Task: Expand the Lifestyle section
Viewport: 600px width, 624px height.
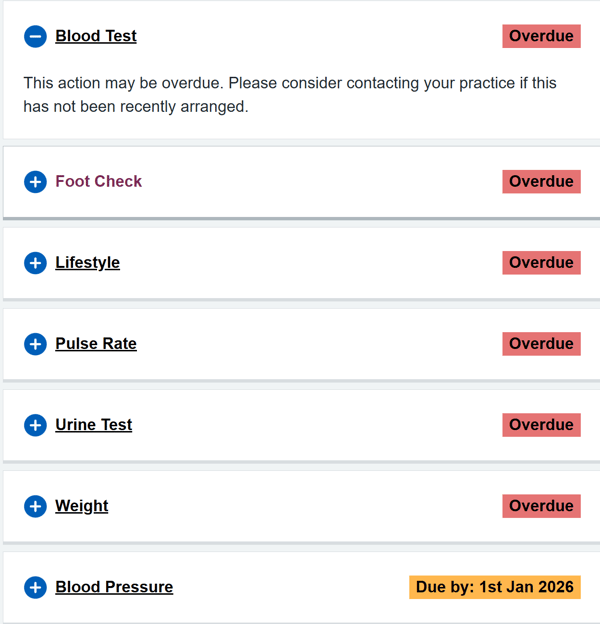Action: [87, 262]
